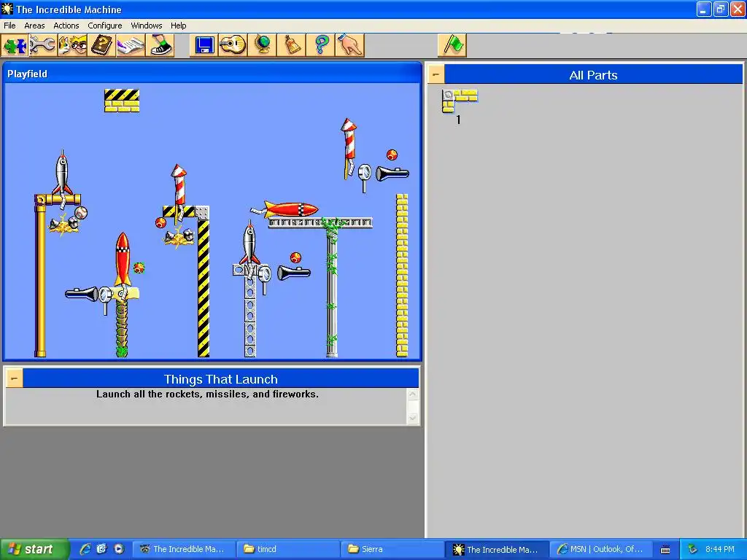Screen dimensions: 747x560
Task: Switch to the timcd folder taskbar button
Action: [287, 549]
